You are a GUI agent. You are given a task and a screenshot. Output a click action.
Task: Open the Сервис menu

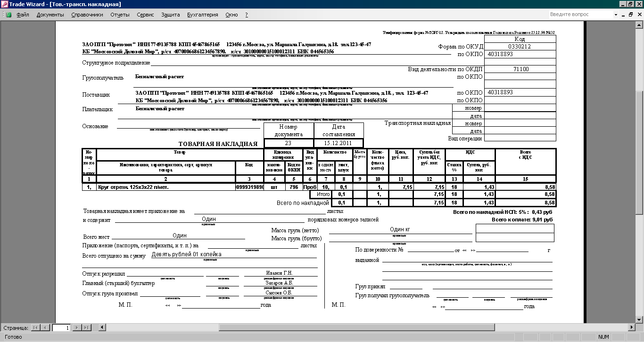(145, 15)
